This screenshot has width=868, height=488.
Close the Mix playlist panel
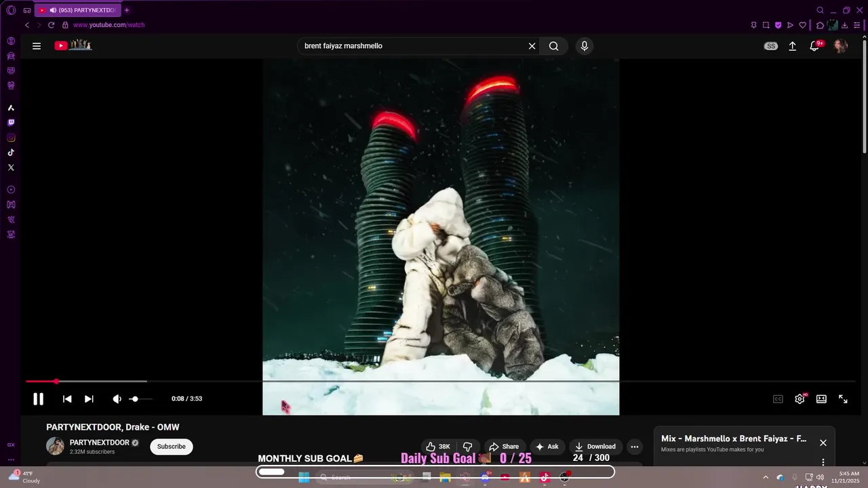pyautogui.click(x=823, y=443)
